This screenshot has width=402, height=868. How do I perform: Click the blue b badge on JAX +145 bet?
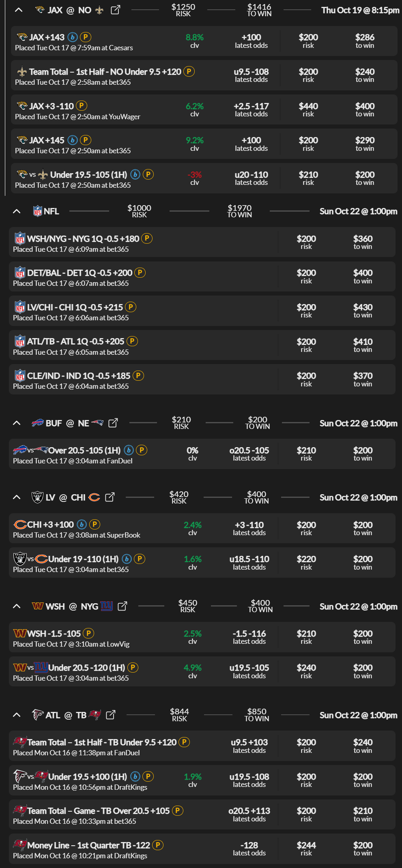(72, 140)
